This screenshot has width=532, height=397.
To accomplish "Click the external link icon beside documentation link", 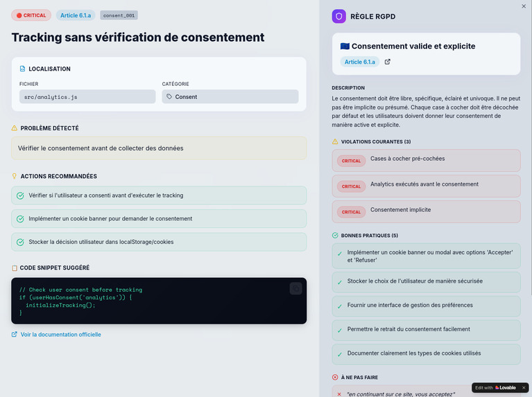I will click(x=15, y=334).
